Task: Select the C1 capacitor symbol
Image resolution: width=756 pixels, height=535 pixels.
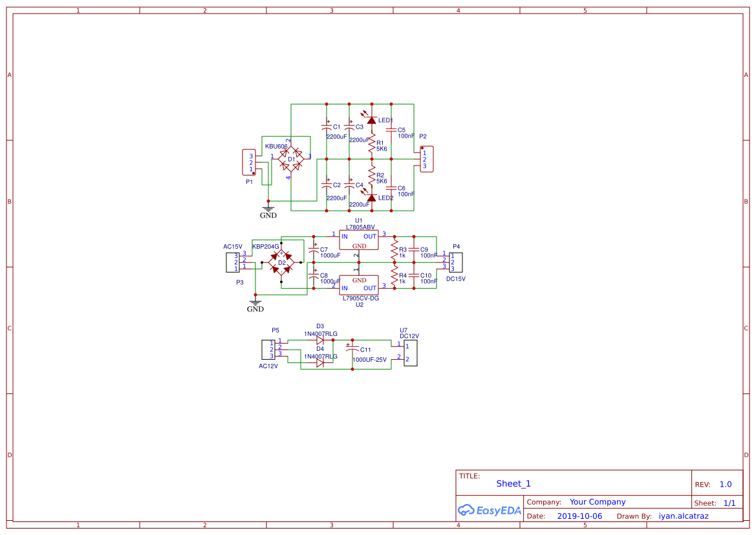Action: click(x=327, y=127)
